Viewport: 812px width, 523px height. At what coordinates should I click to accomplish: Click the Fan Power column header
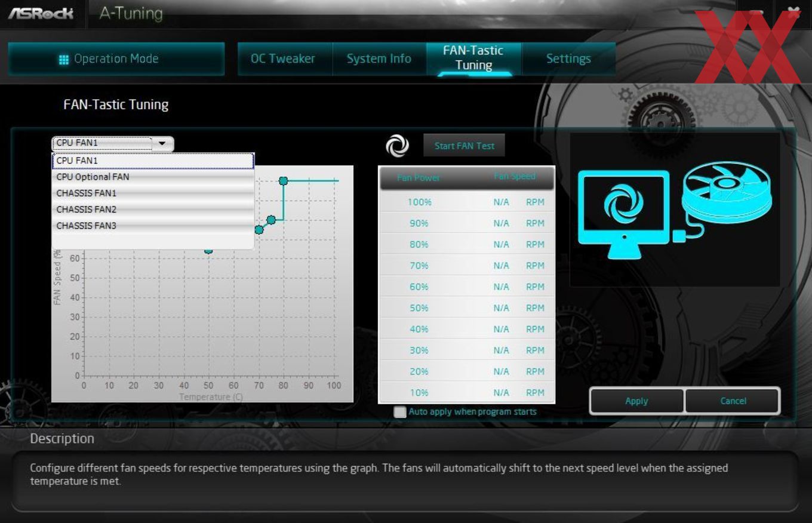click(419, 177)
